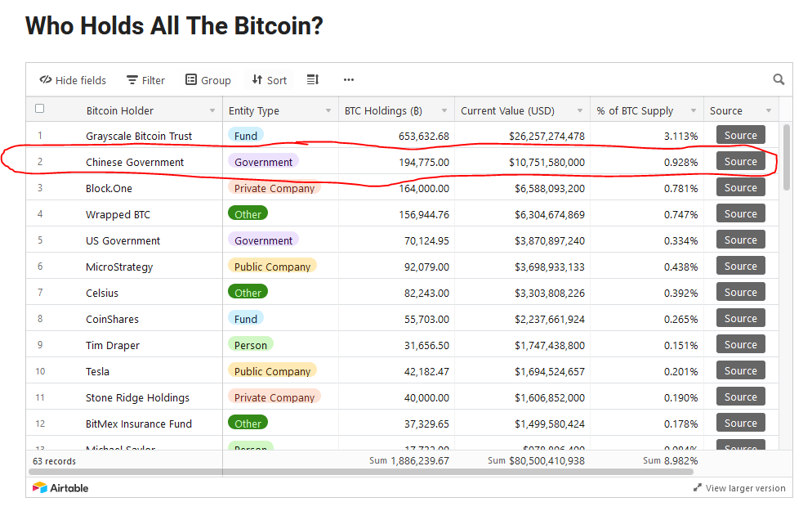
Task: Open Source button for CoinShares
Action: tap(741, 318)
